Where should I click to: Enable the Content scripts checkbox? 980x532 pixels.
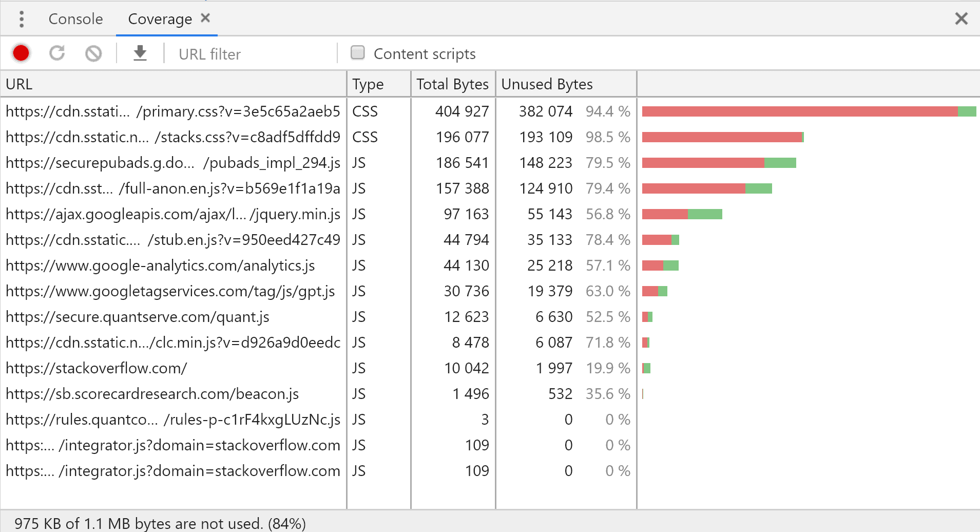[358, 53]
